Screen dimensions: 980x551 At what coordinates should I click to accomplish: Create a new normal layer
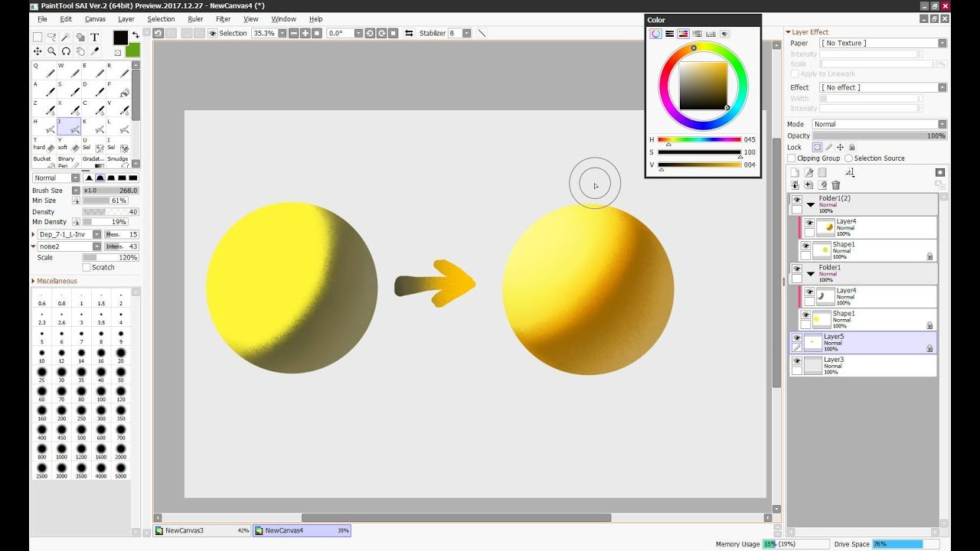pyautogui.click(x=795, y=173)
